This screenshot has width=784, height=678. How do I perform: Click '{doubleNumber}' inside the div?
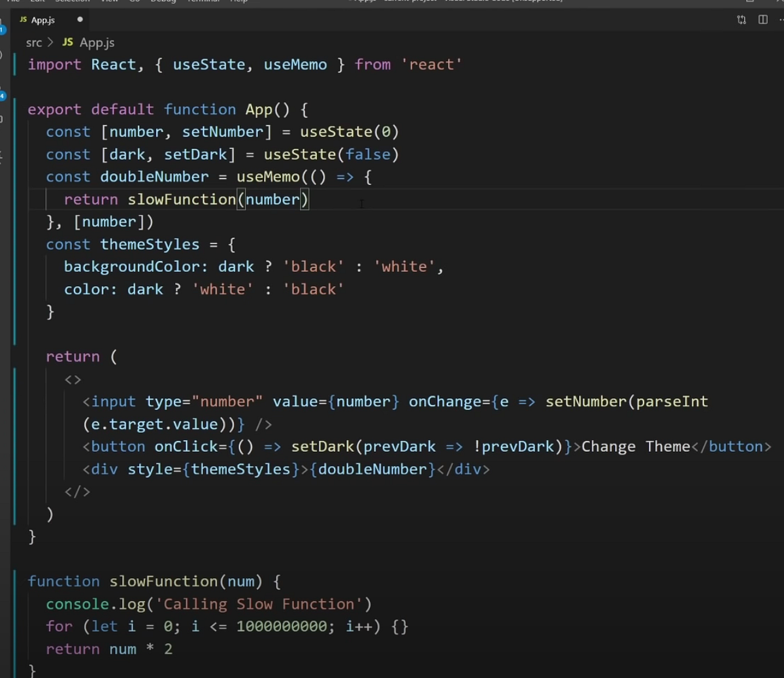(x=372, y=469)
